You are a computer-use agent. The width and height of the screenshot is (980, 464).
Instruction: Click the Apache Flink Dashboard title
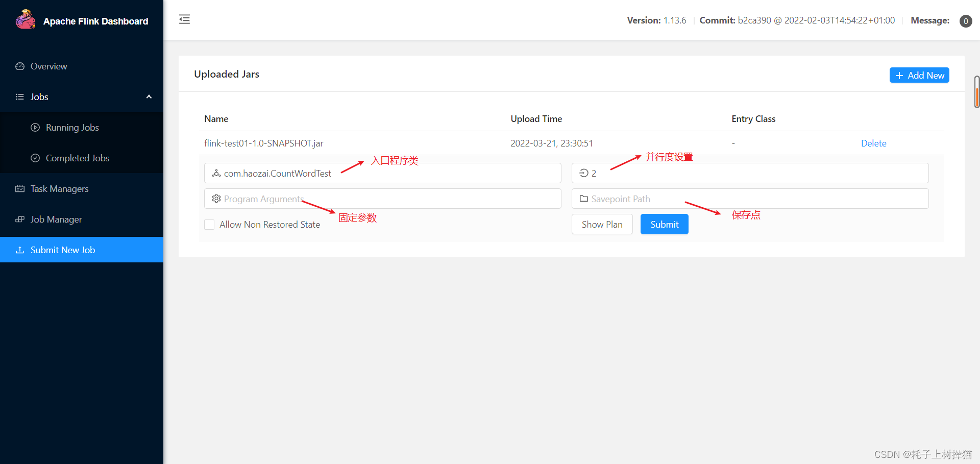tap(96, 21)
